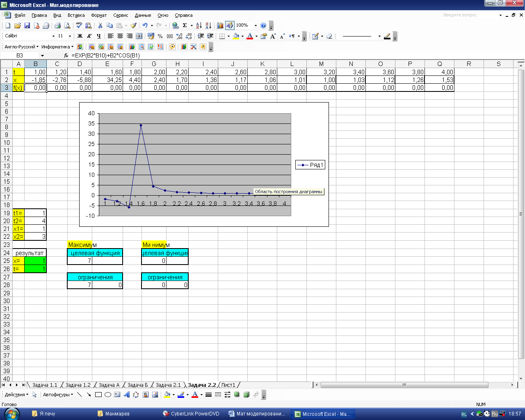This screenshot has width=525, height=420.
Task: Toggle italic formatting (К)
Action: click(89, 36)
